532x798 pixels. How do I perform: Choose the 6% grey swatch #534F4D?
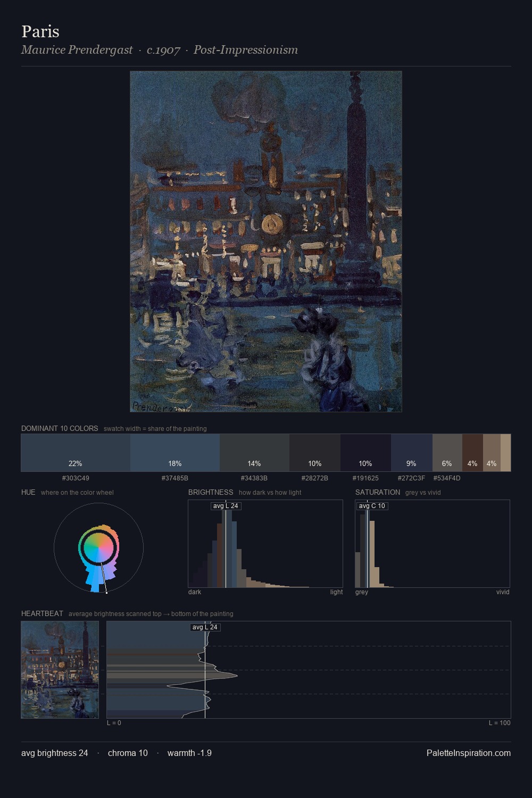[447, 453]
